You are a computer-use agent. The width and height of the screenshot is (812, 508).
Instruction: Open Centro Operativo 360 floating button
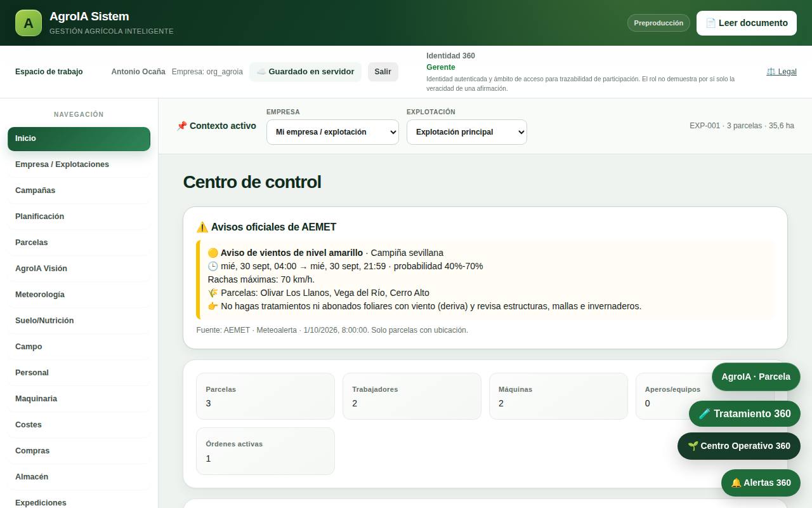click(739, 446)
